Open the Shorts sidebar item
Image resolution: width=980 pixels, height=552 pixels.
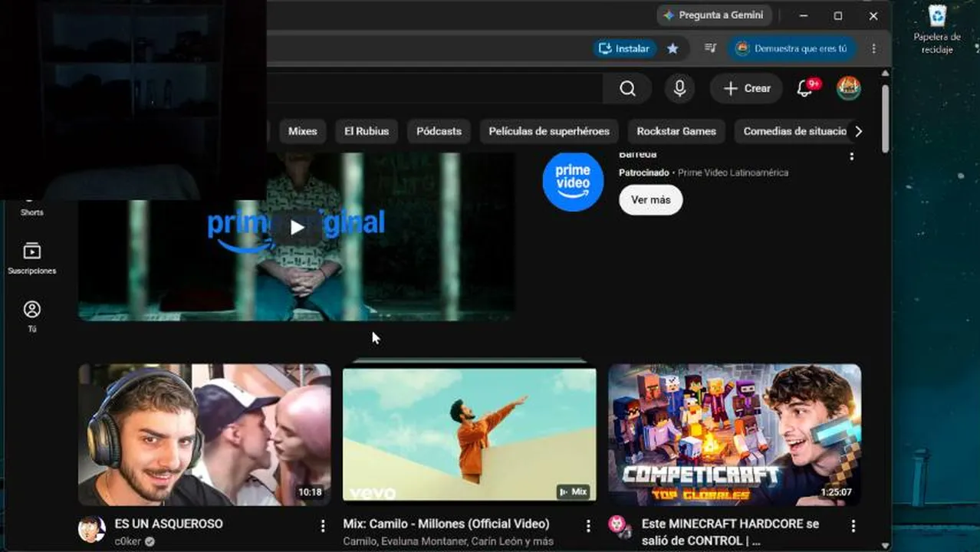[31, 205]
